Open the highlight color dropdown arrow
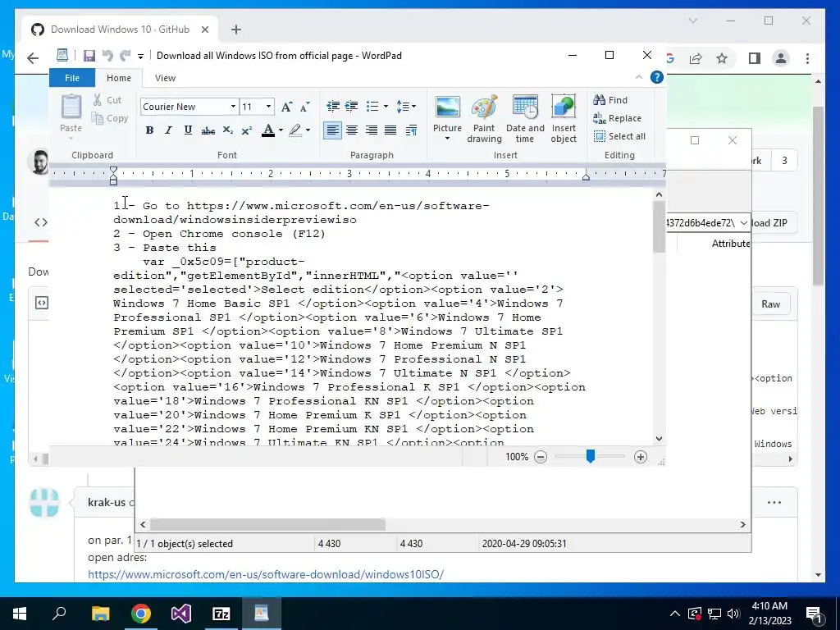This screenshot has height=630, width=840. tap(308, 130)
